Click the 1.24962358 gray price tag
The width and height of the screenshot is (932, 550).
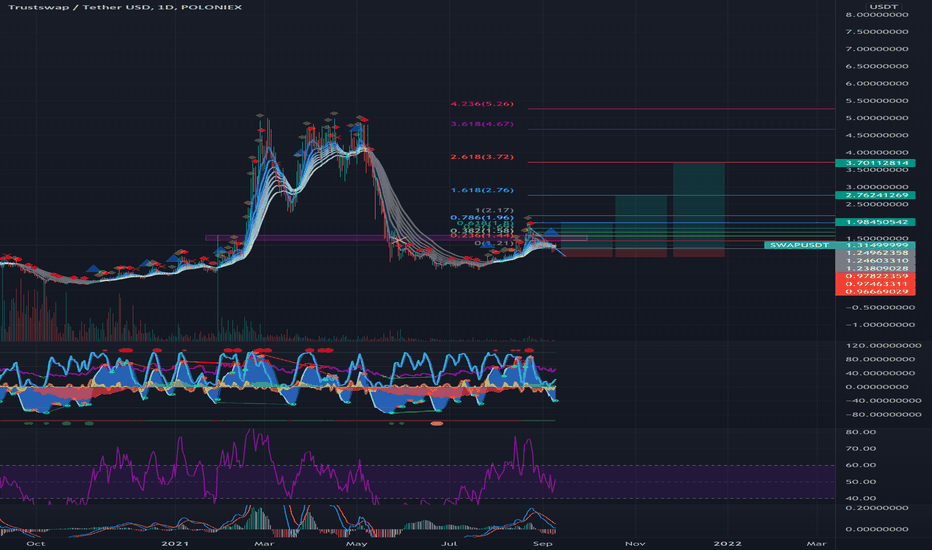[x=875, y=253]
